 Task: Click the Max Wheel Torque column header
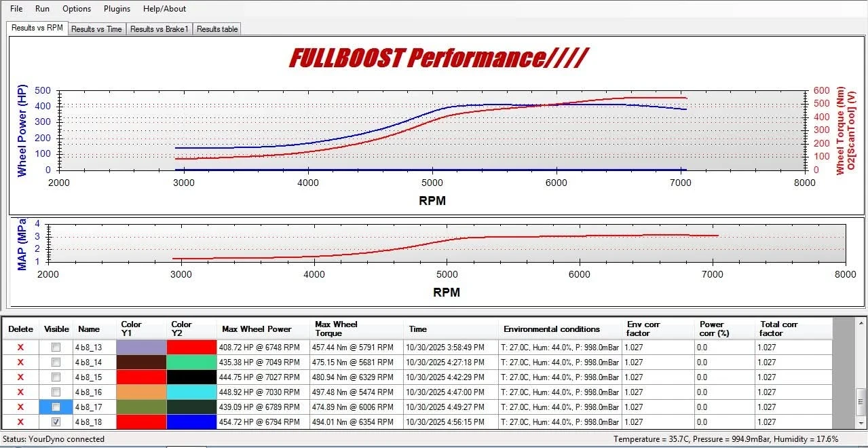(356, 329)
